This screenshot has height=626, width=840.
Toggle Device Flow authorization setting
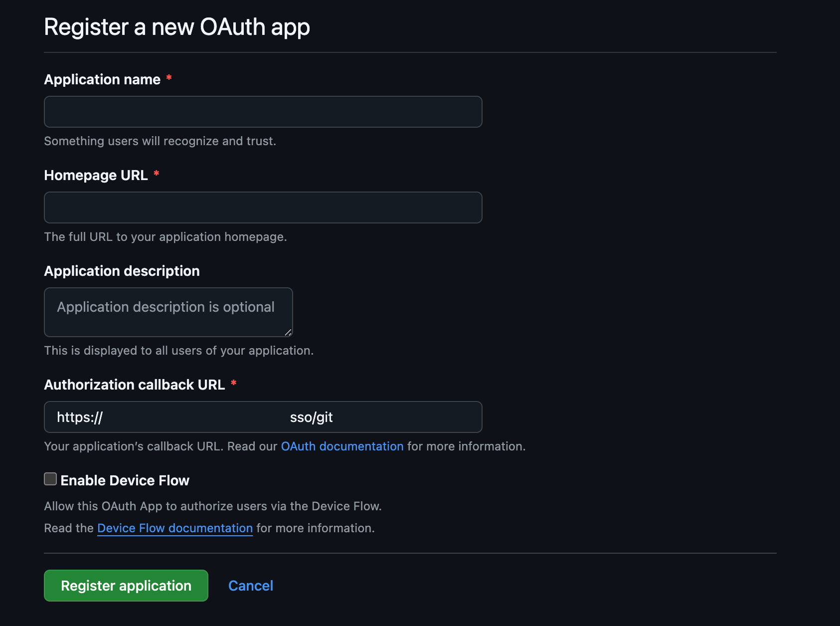coord(50,479)
